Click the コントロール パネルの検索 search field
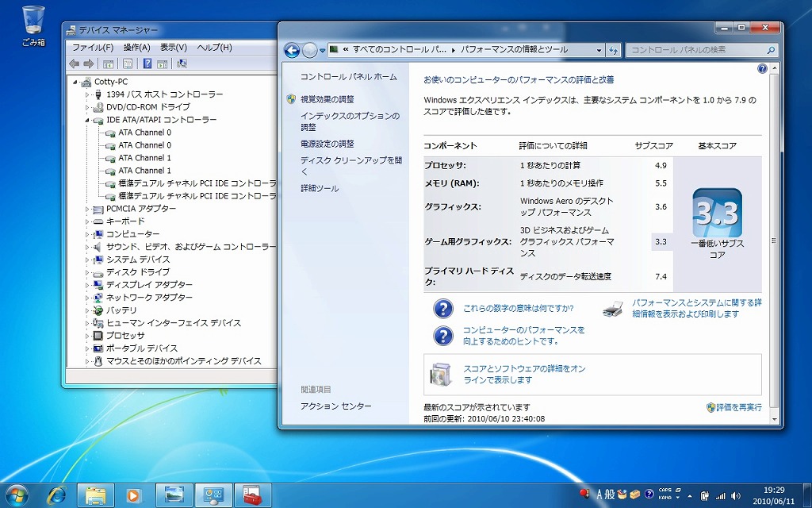 (696, 50)
